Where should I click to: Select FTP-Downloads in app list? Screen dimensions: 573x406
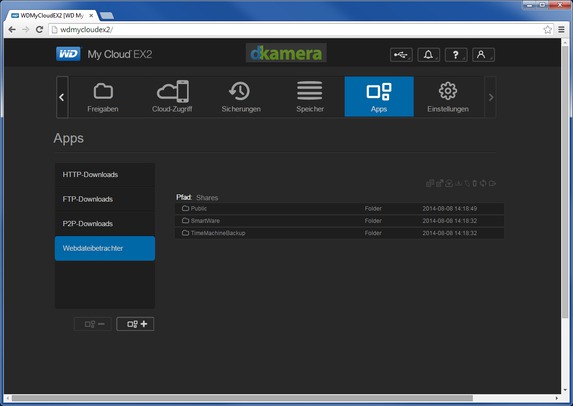click(105, 199)
